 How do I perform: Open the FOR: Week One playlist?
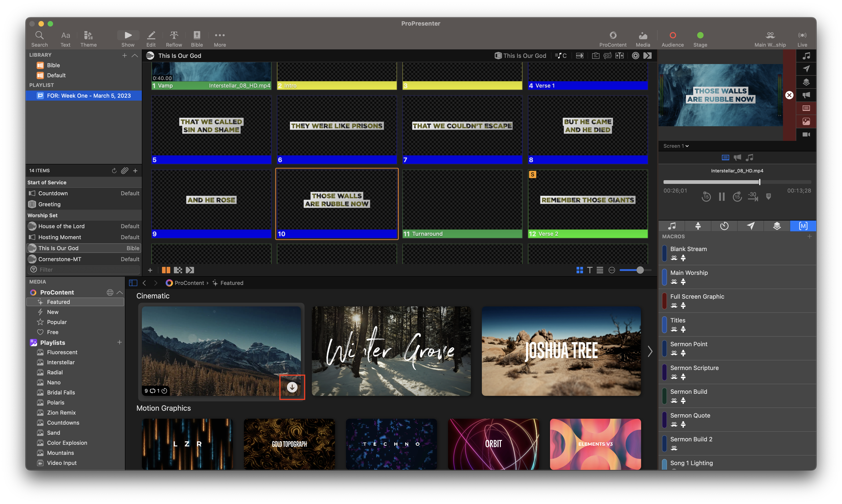click(x=84, y=96)
